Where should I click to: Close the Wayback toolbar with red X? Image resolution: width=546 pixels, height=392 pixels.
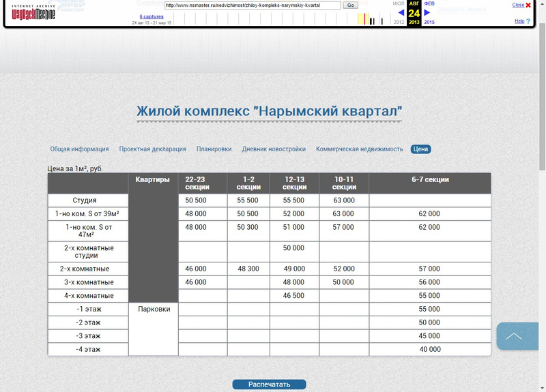528,5
